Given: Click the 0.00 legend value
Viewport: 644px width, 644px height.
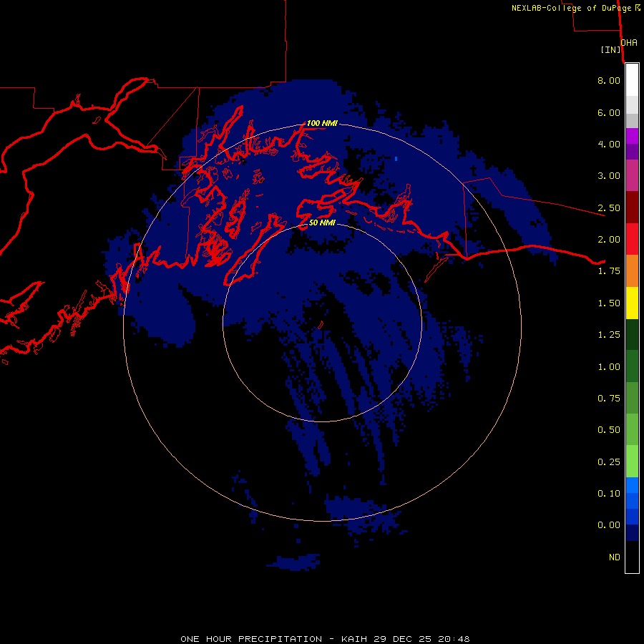Looking at the screenshot, I should (x=609, y=525).
